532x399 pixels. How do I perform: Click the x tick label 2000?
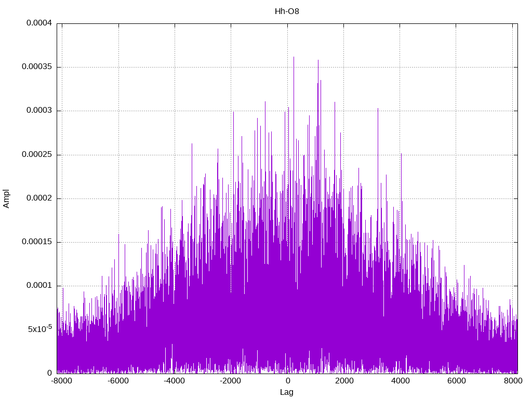pos(344,381)
